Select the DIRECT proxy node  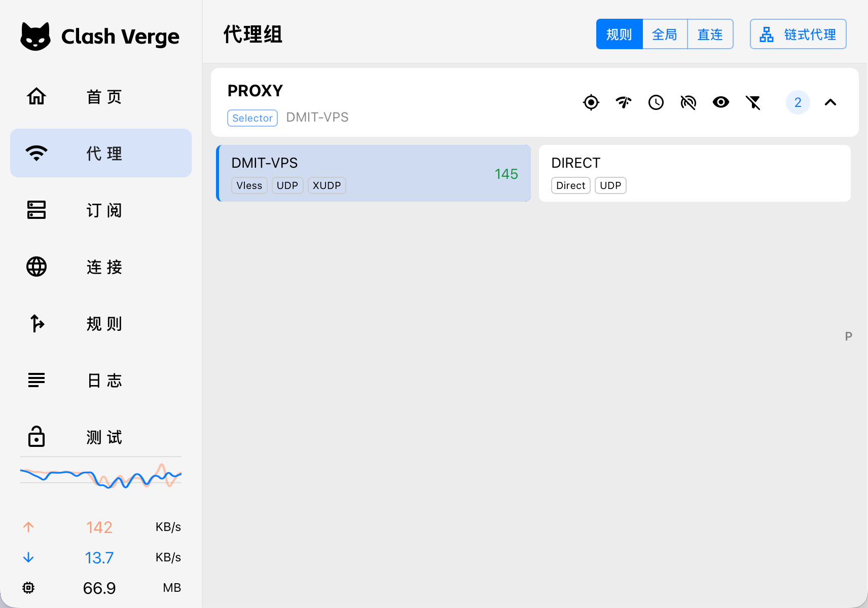(x=695, y=173)
